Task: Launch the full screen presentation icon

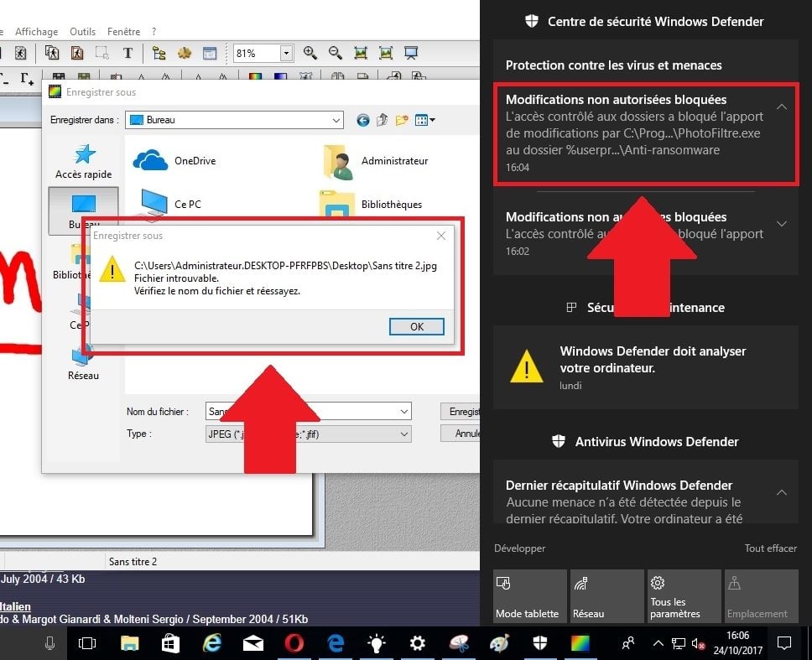Action: coord(411,53)
